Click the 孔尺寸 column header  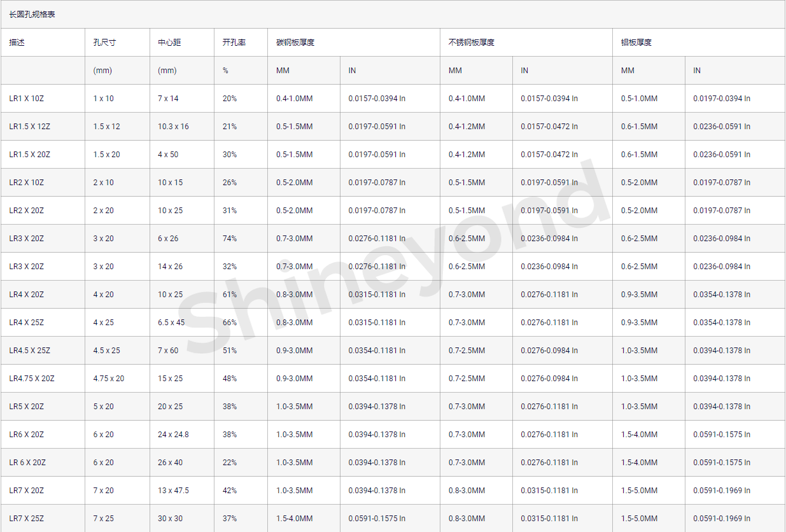(x=104, y=43)
